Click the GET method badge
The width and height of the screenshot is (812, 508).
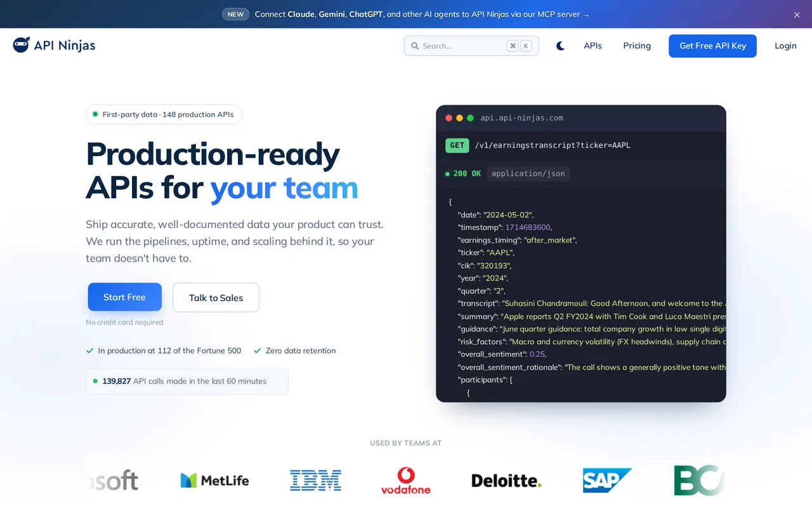coord(457,145)
